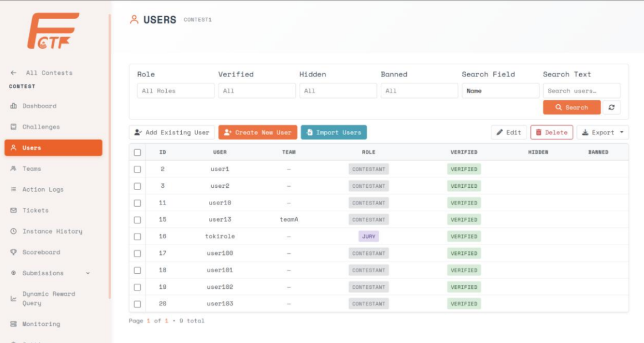Image resolution: width=644 pixels, height=343 pixels.
Task: Click Create New User button
Action: [x=258, y=132]
